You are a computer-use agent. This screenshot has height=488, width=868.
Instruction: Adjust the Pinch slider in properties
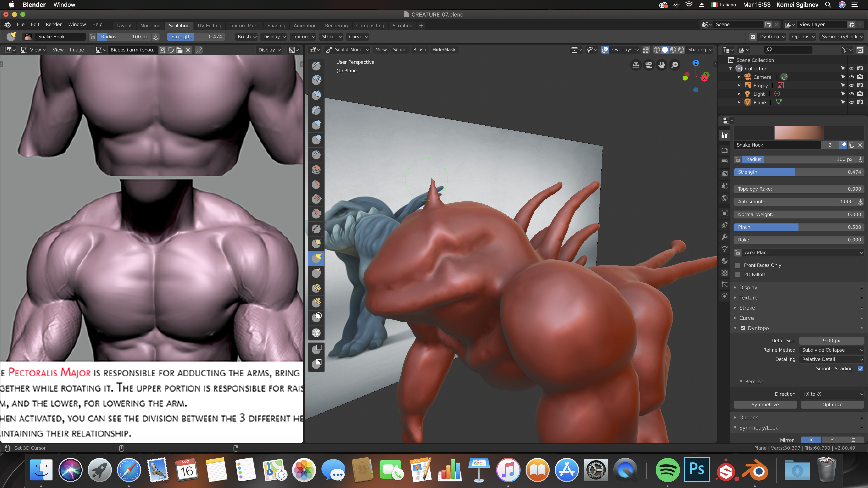point(798,227)
